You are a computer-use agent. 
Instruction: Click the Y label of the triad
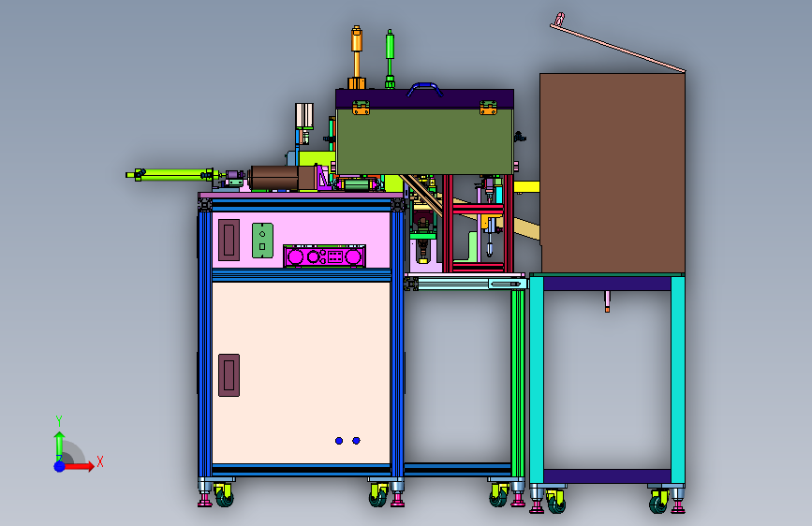pos(59,420)
